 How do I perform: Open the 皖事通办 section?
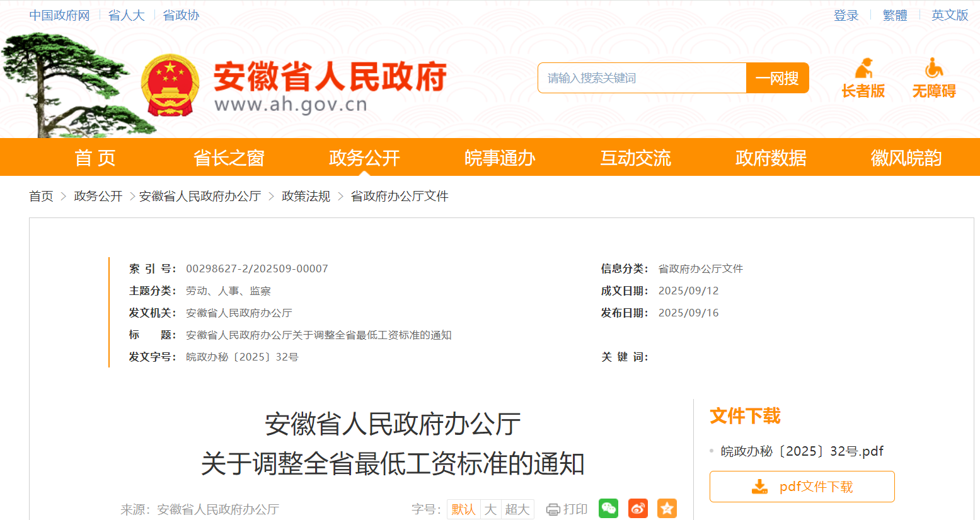coord(499,158)
